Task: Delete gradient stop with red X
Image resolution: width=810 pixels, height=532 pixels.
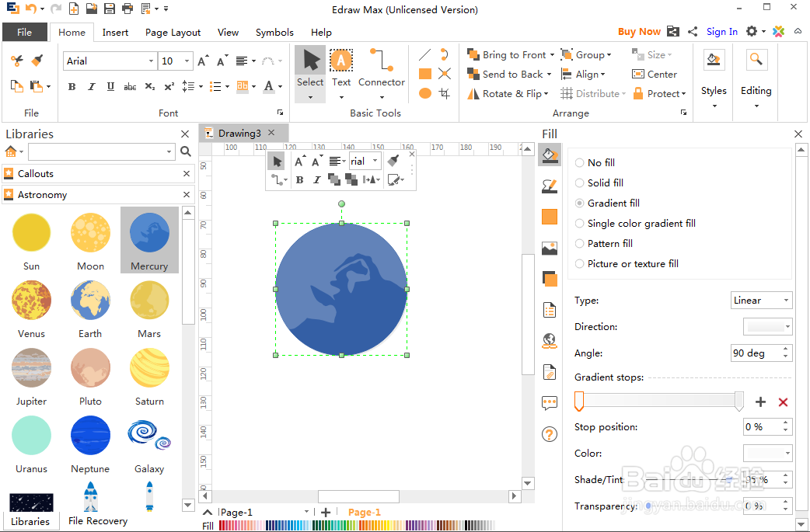Action: point(783,402)
